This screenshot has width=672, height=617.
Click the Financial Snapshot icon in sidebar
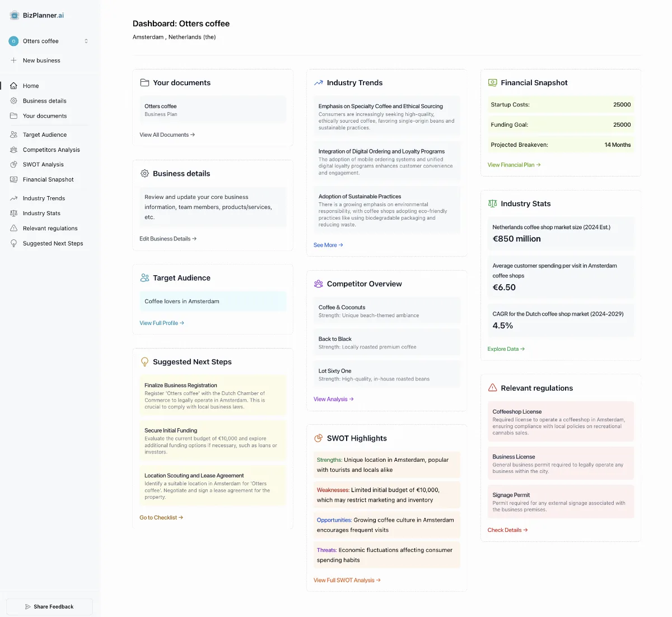coord(13,180)
